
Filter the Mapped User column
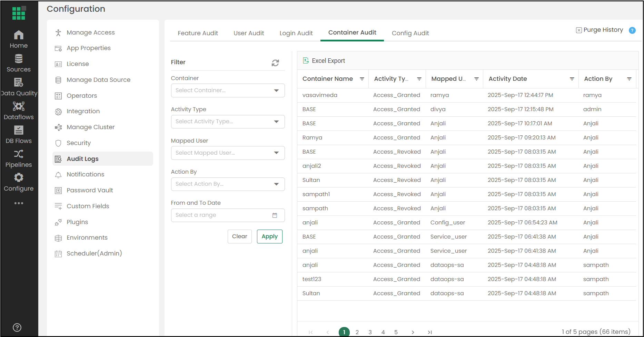click(476, 79)
